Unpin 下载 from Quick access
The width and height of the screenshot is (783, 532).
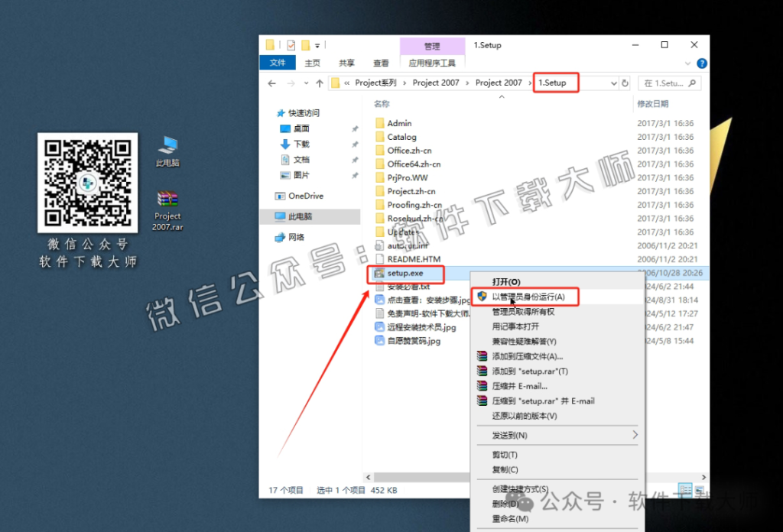(x=354, y=144)
